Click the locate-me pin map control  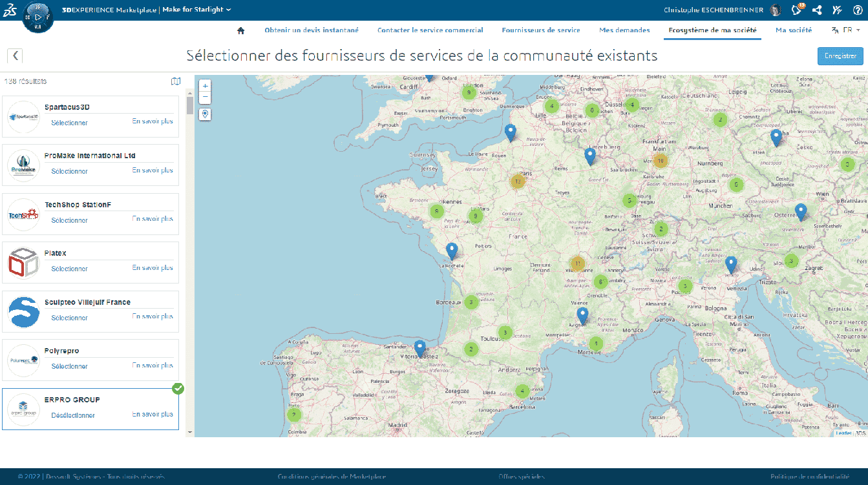(x=205, y=114)
